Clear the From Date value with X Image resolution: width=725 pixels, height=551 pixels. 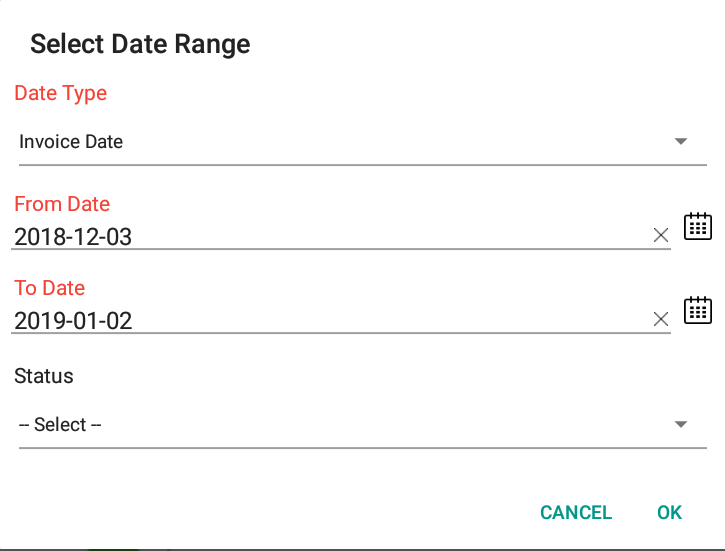[x=661, y=235]
